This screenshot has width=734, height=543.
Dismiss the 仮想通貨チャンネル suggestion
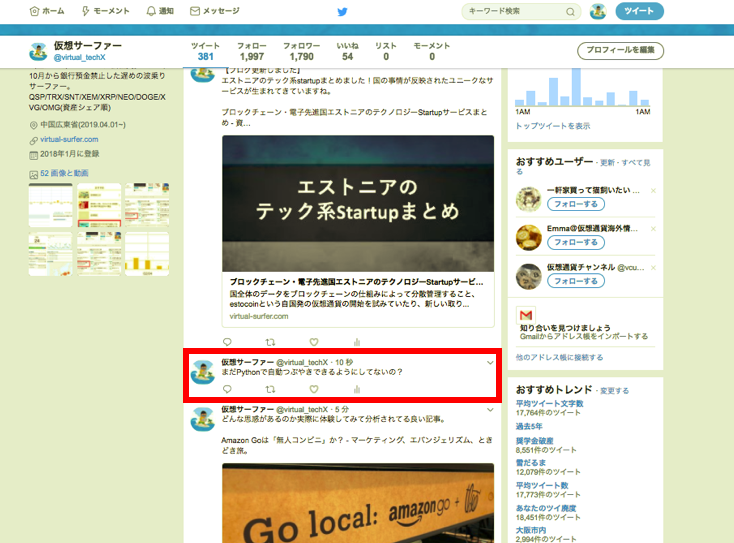click(653, 268)
